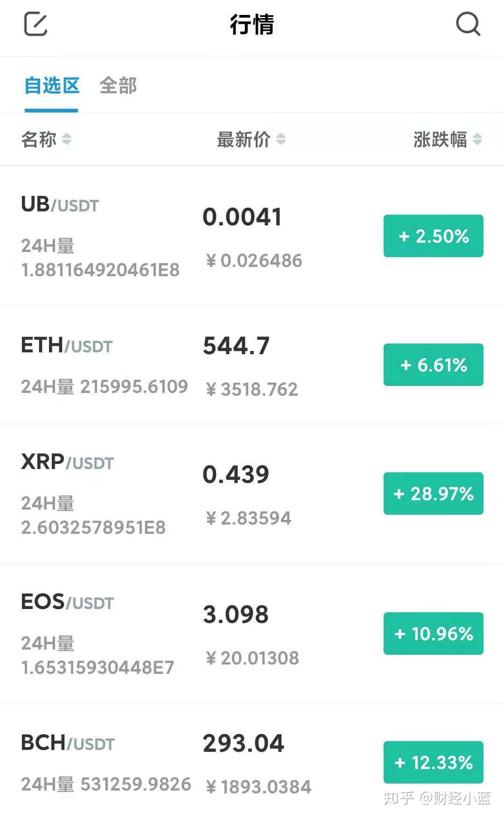Sort by name using 名称 arrows
Screen dimensions: 504x819
tap(67, 139)
